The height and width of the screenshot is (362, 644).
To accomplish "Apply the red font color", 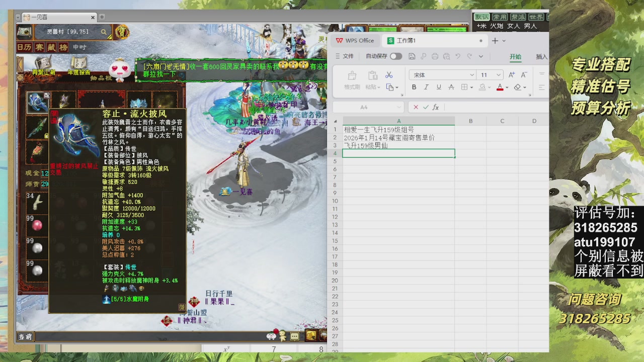I will (500, 87).
